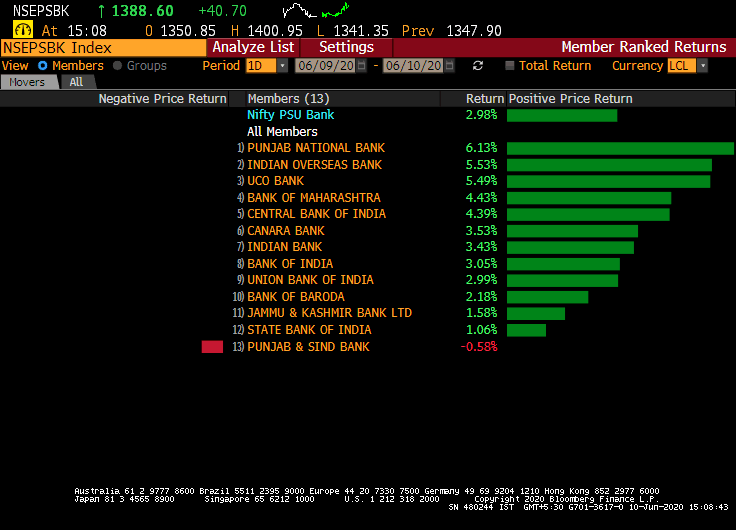Click the green up arrow beside 1388.60
This screenshot has width=736, height=530.
(x=102, y=11)
